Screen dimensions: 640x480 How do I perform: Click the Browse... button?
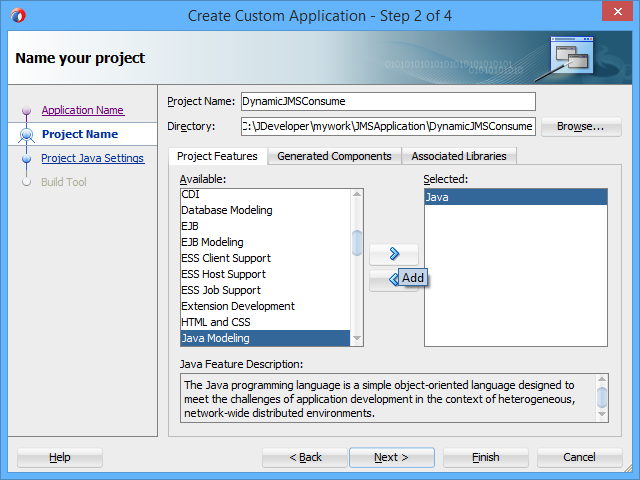click(581, 127)
